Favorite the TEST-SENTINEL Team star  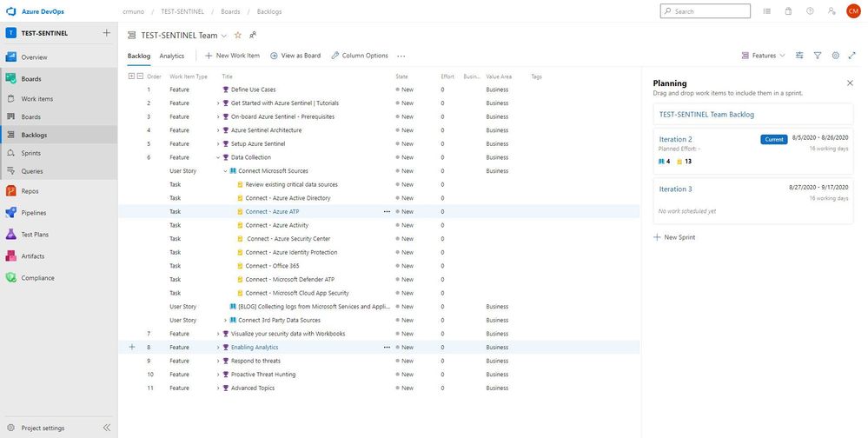coord(238,35)
